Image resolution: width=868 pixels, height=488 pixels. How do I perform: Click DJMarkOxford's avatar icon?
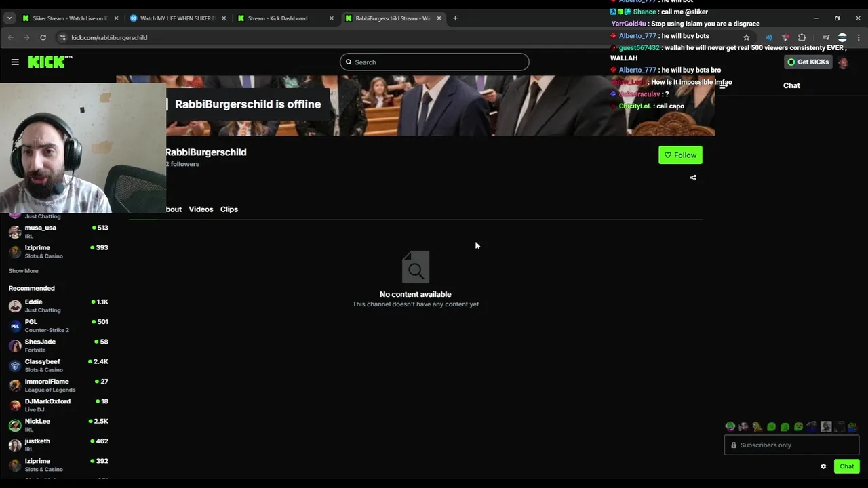tap(15, 405)
